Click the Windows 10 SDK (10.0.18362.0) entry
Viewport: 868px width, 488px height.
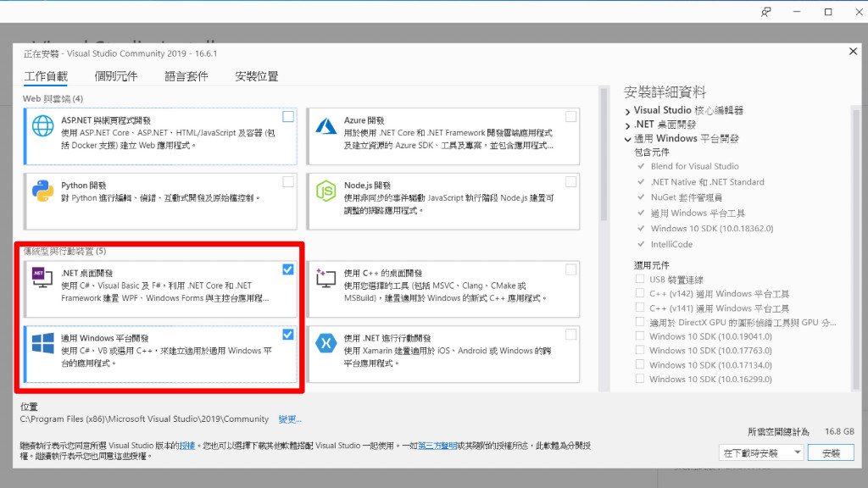(712, 229)
